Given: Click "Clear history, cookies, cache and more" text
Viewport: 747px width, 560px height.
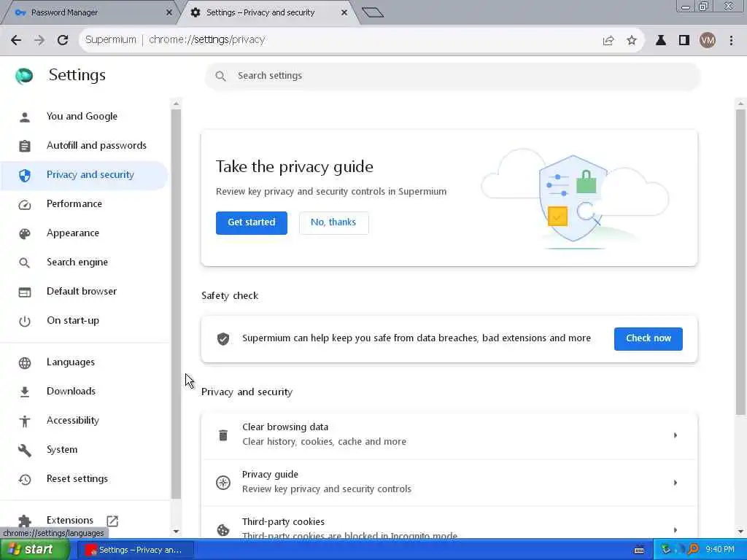Looking at the screenshot, I should tap(325, 441).
